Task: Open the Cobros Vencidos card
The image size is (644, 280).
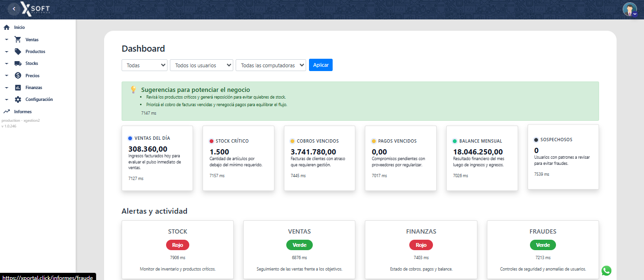Action: (x=319, y=158)
